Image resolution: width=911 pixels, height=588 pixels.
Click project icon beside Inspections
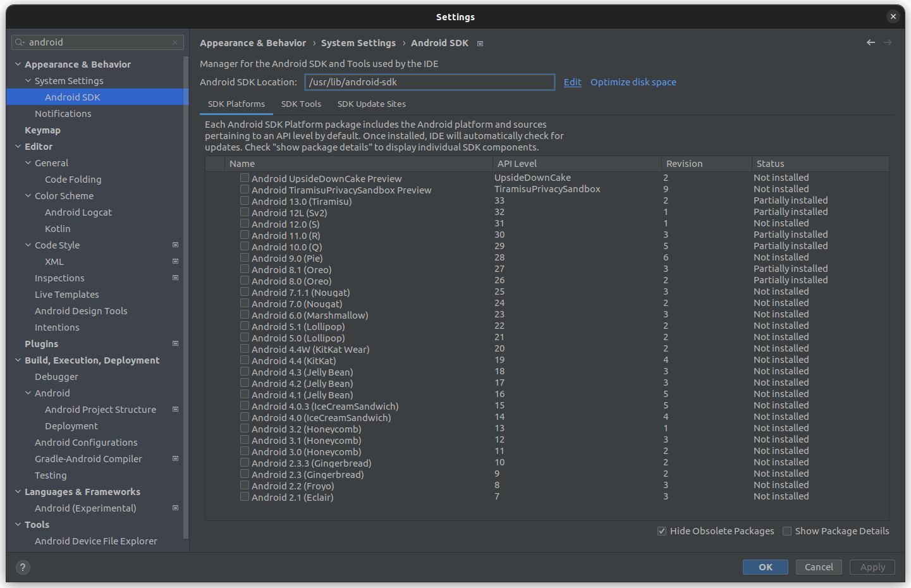click(x=176, y=278)
